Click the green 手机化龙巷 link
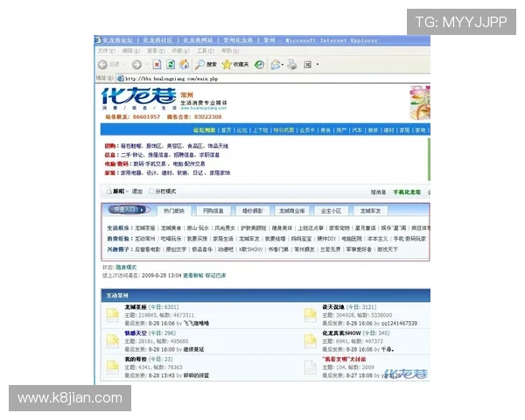525x420 pixels. point(407,192)
